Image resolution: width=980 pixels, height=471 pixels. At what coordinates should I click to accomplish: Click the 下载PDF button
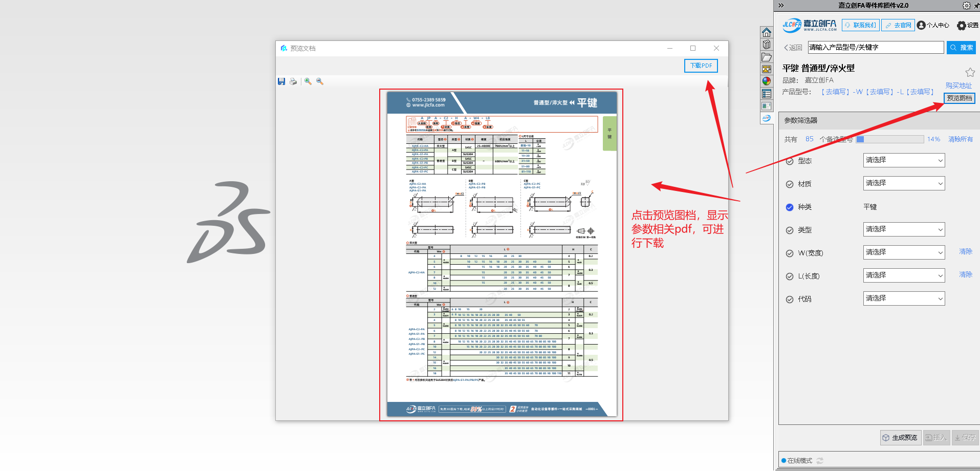(x=701, y=66)
